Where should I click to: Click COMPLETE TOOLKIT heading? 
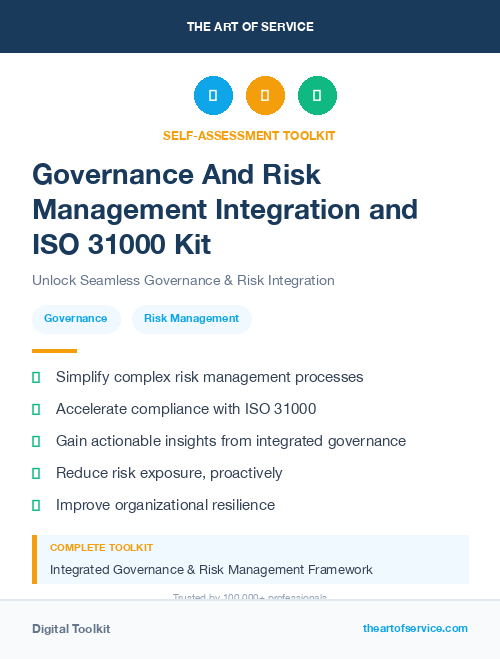101,548
